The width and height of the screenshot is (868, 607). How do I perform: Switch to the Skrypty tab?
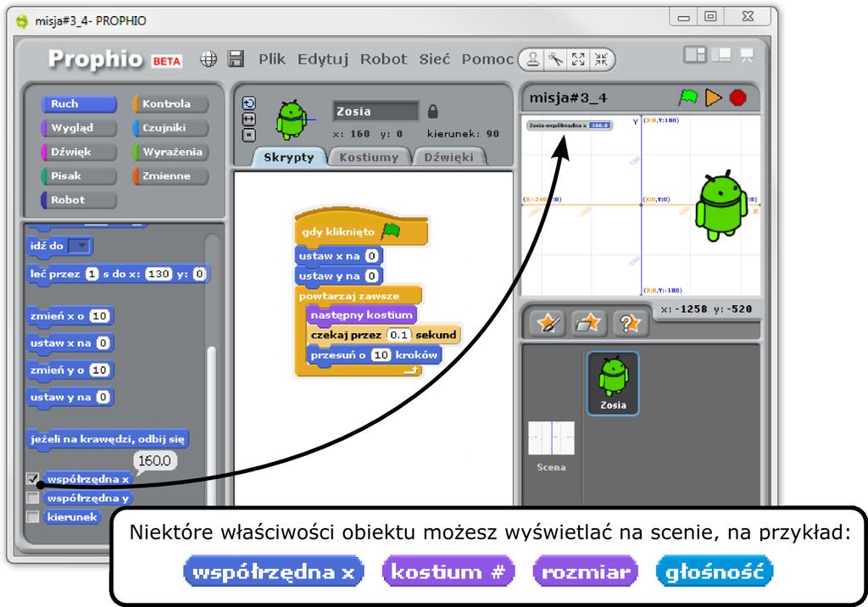coord(288,158)
